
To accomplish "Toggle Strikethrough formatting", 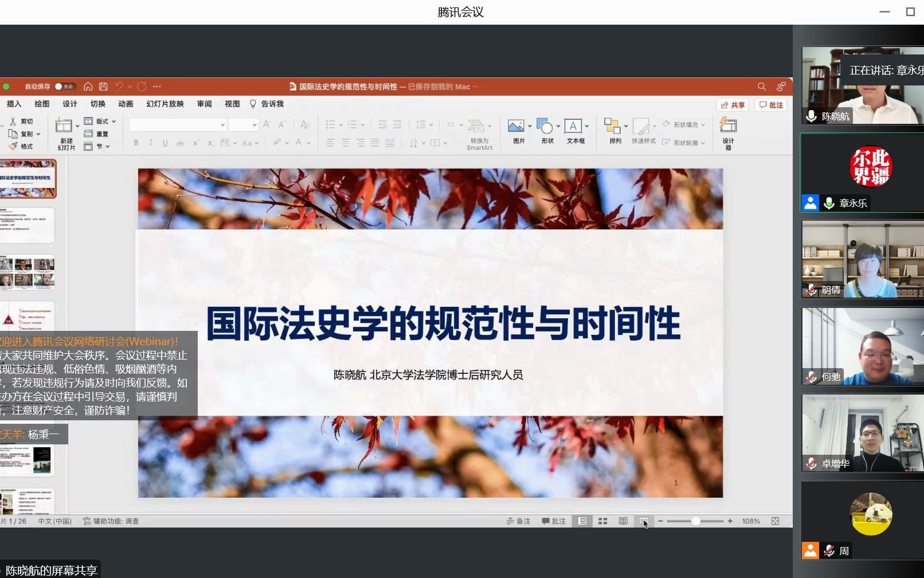I will (180, 143).
